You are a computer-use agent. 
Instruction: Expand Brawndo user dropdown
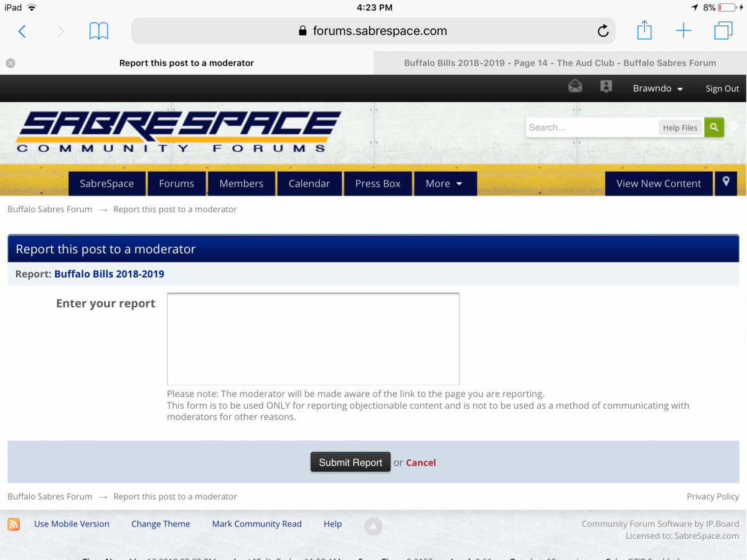coord(658,88)
